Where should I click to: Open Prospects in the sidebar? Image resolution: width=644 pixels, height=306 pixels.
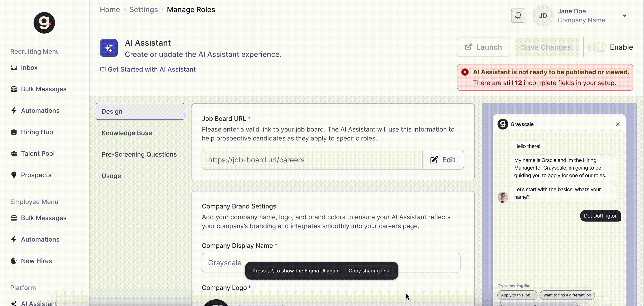tap(36, 175)
